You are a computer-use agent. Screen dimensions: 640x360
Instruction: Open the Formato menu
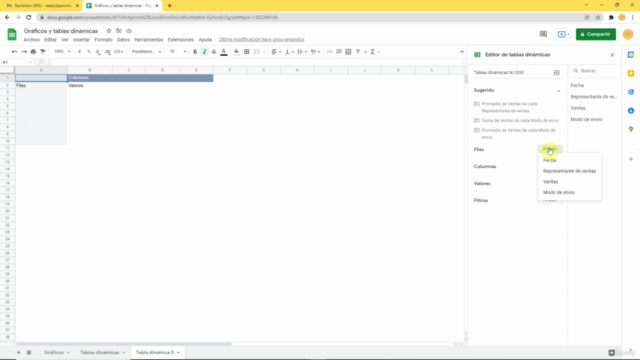click(103, 40)
